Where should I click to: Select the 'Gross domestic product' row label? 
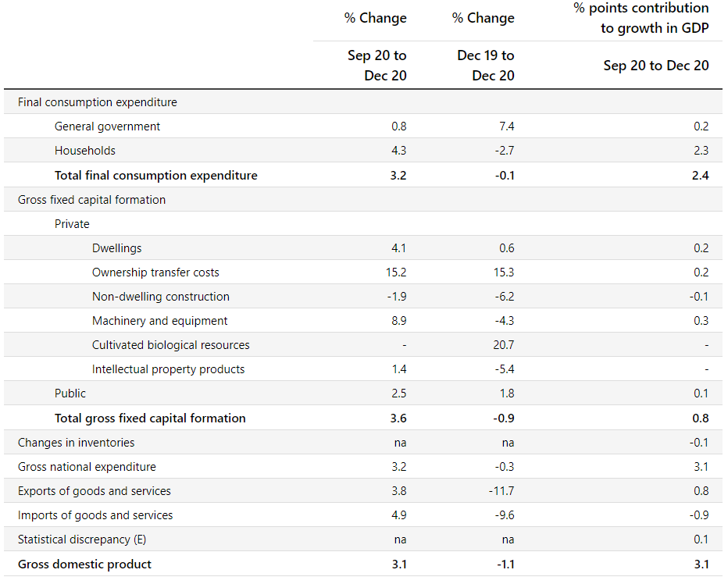(84, 564)
